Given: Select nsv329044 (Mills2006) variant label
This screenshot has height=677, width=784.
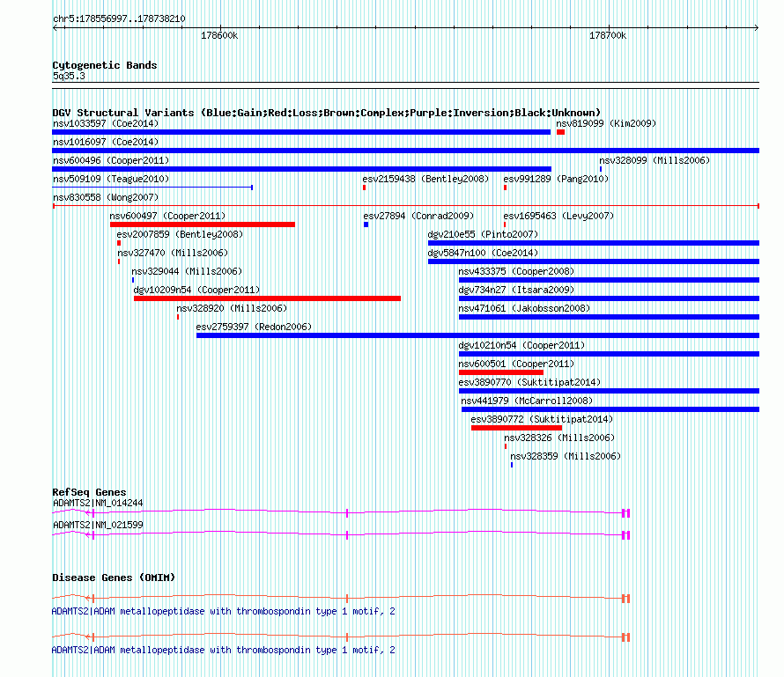Looking at the screenshot, I should coord(187,271).
